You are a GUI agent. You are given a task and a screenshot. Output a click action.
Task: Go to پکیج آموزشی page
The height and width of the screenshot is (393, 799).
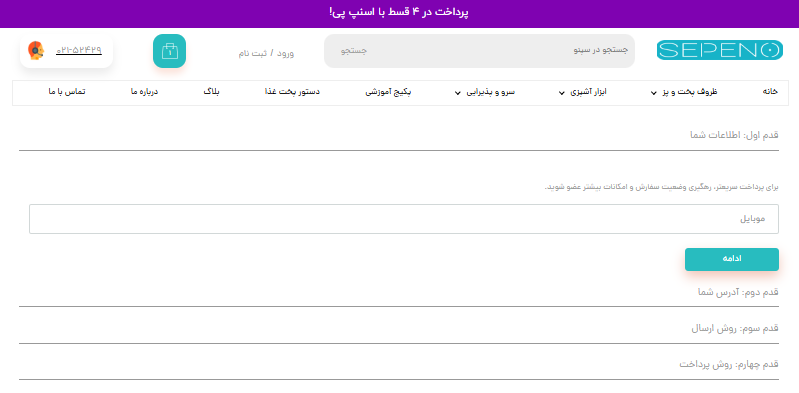click(388, 92)
